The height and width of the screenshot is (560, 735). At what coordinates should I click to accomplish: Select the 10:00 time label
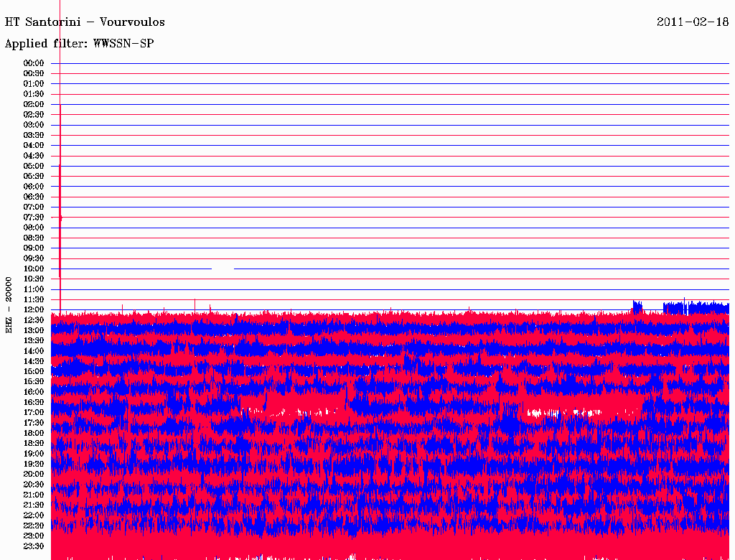click(x=34, y=269)
